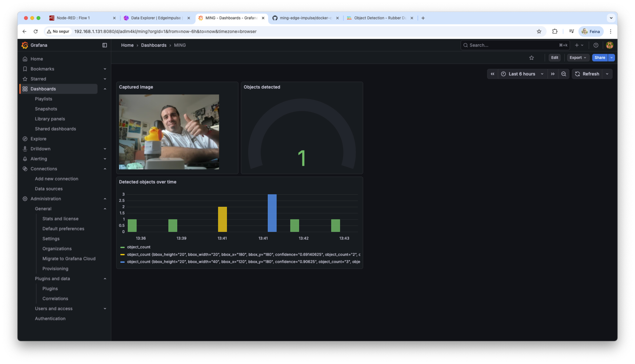Expand the Bookmarks section

(105, 69)
